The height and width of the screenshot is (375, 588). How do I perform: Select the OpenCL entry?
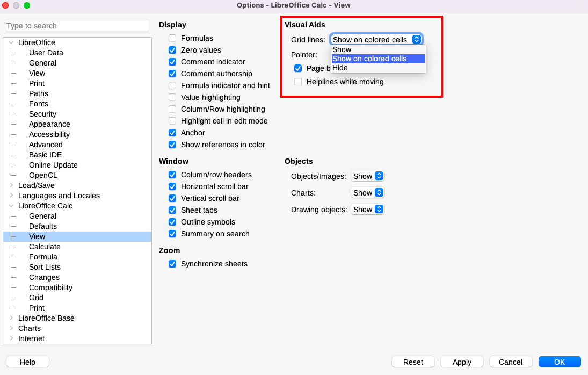click(x=43, y=175)
